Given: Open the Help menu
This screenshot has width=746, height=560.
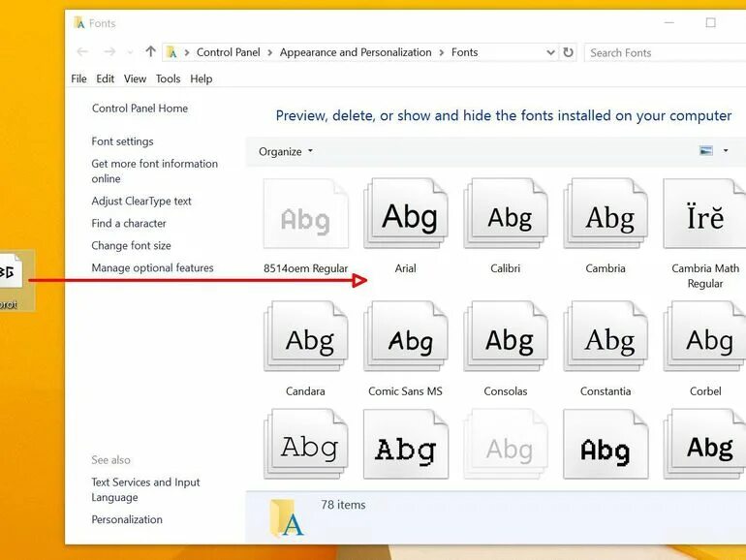Looking at the screenshot, I should coord(202,79).
